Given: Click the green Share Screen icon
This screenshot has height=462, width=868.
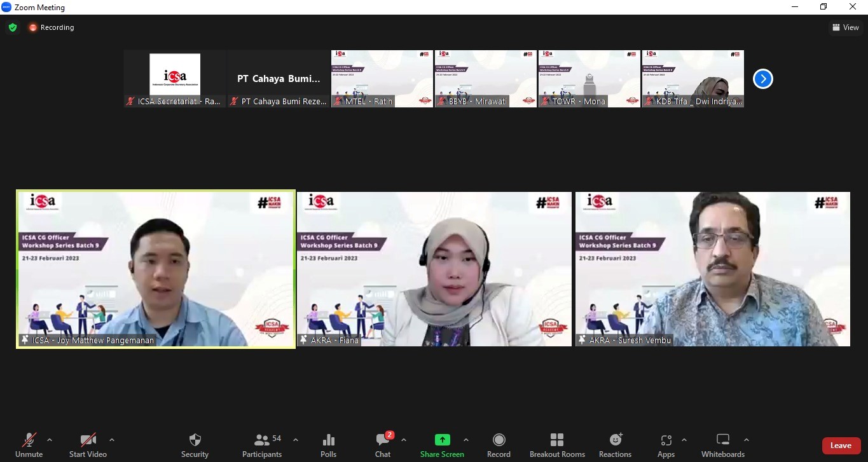Looking at the screenshot, I should (442, 440).
